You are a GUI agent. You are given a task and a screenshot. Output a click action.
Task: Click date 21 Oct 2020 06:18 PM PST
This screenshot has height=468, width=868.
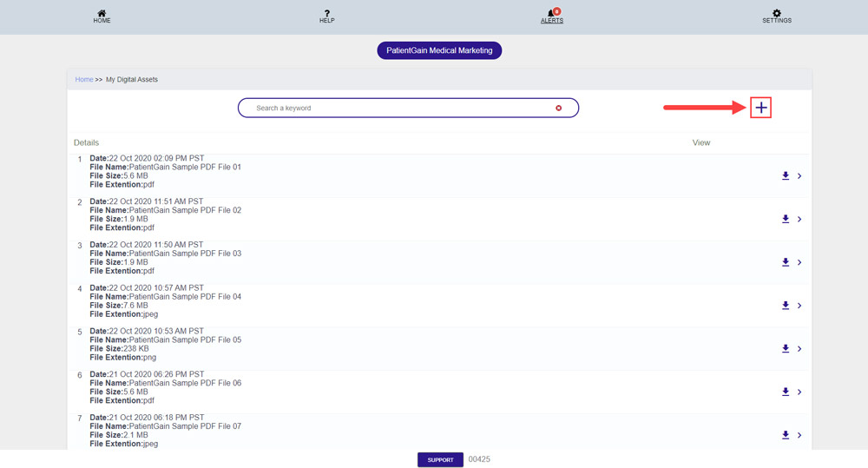[156, 417]
